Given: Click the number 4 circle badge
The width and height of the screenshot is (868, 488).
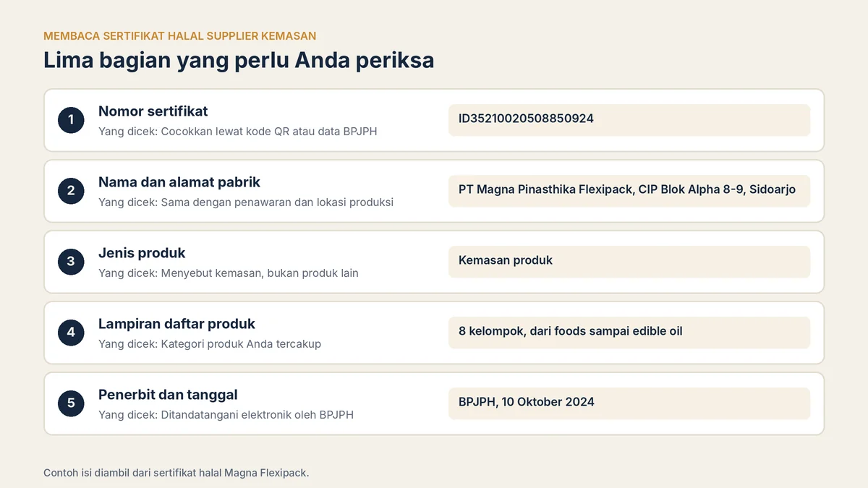Looking at the screenshot, I should [71, 333].
